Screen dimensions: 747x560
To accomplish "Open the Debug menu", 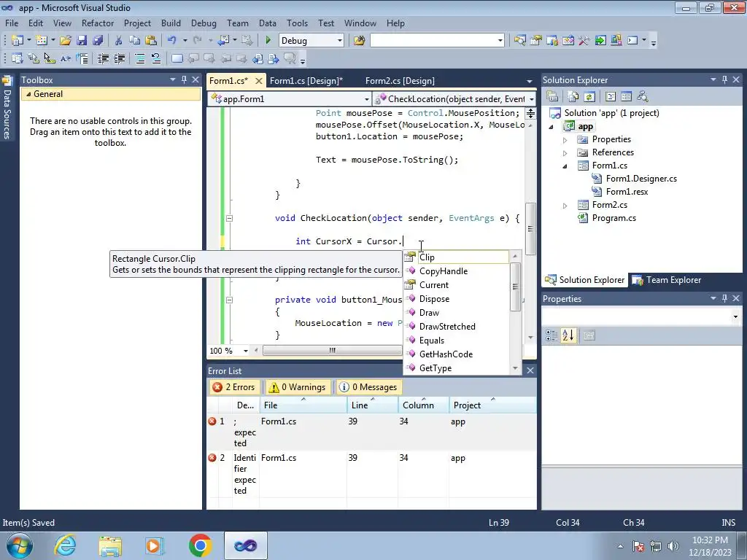I will pyautogui.click(x=204, y=23).
